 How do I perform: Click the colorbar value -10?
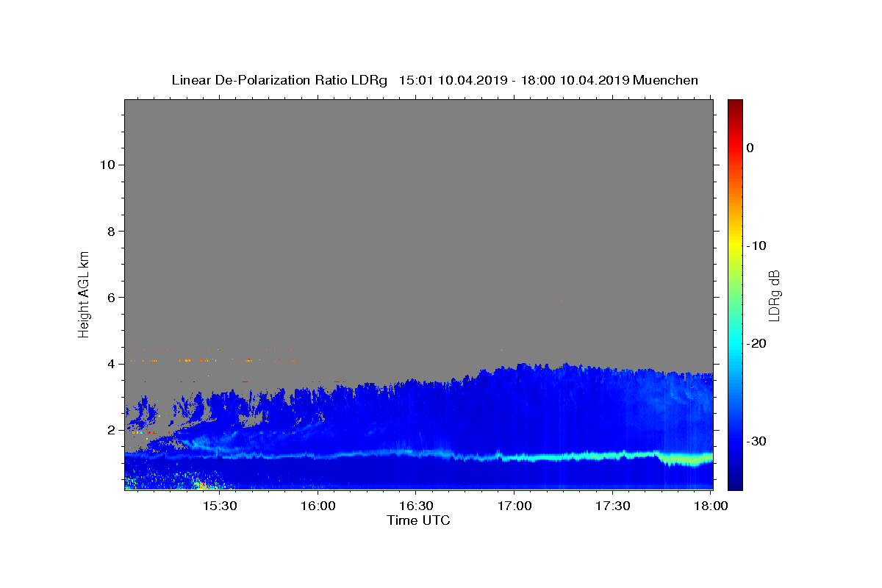pos(756,245)
